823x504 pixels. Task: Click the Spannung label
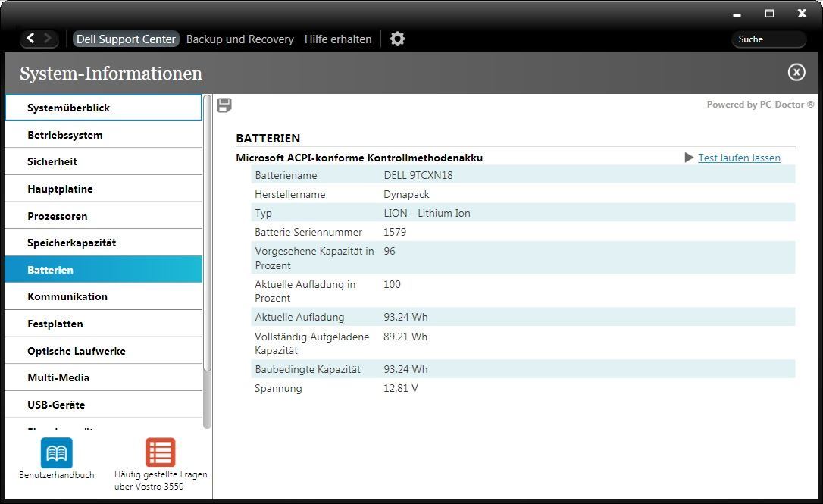[278, 389]
